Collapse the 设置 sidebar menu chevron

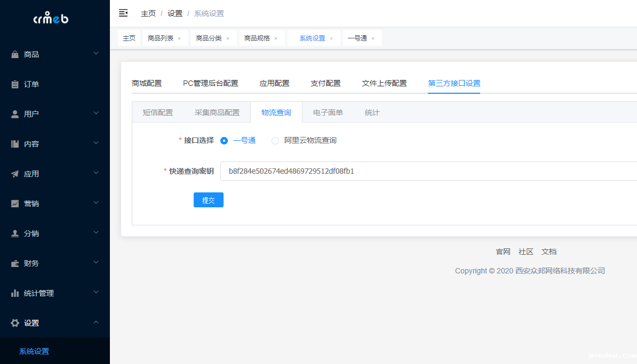(96, 322)
